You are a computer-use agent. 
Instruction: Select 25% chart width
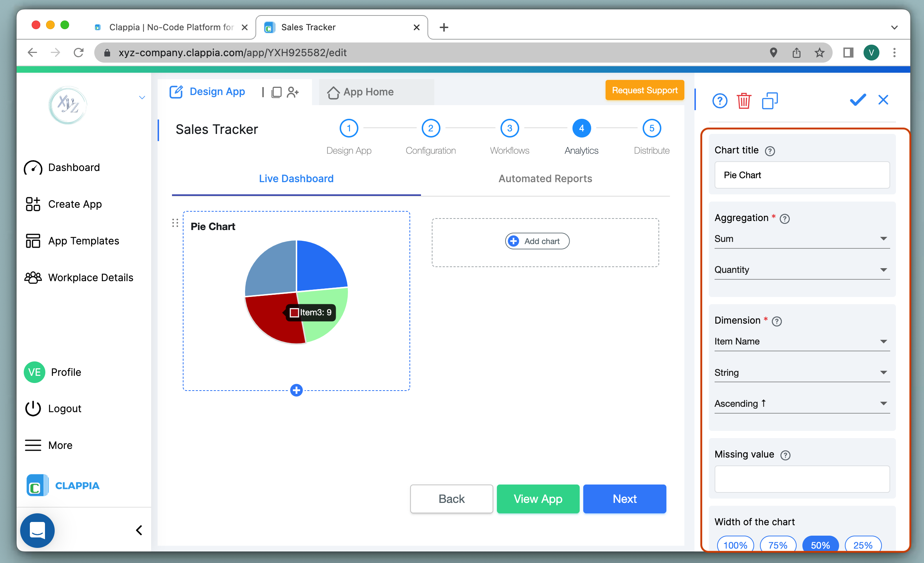point(862,545)
